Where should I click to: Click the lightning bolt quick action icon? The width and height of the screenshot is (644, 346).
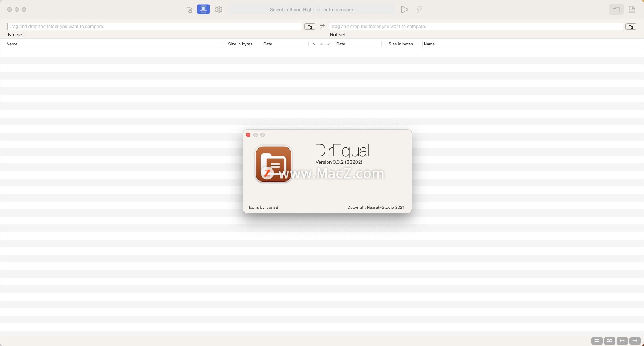coord(420,10)
